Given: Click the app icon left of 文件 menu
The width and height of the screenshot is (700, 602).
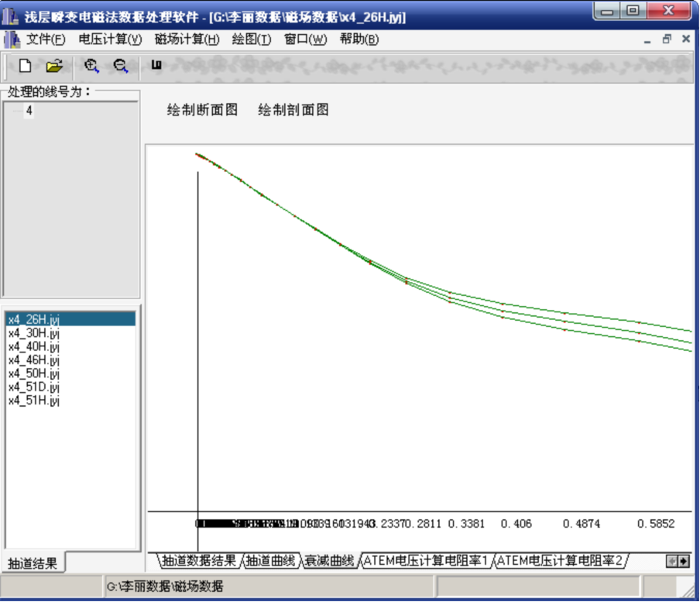Looking at the screenshot, I should point(12,40).
